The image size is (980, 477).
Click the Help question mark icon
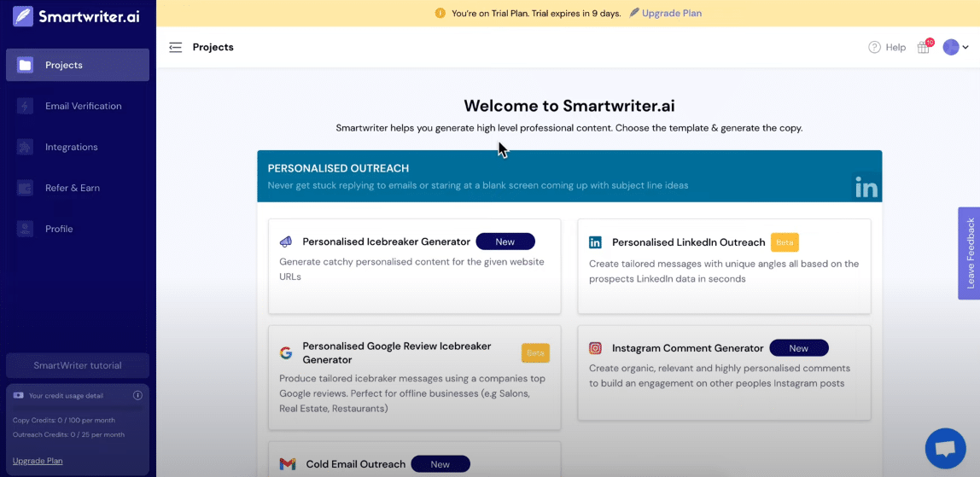(x=874, y=48)
